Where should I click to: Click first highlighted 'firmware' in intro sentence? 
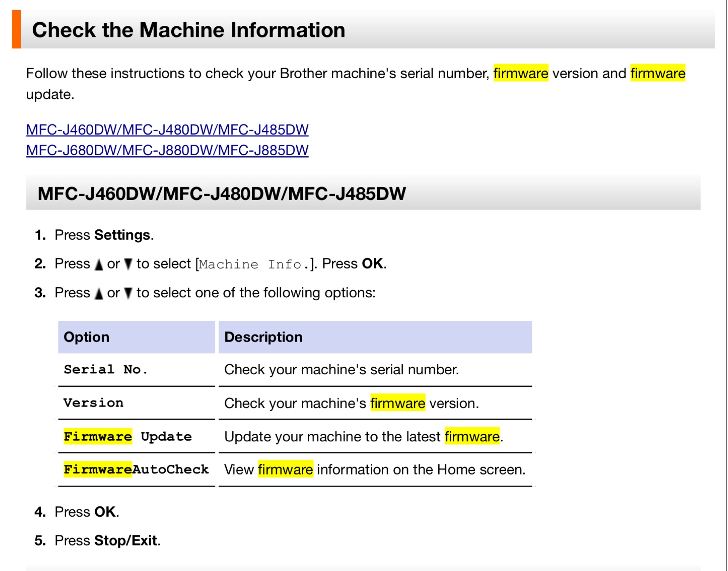point(521,73)
